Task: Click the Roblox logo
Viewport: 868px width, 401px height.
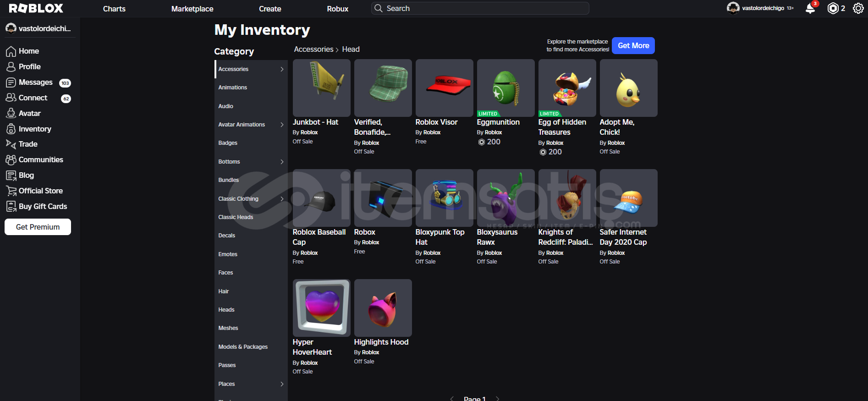Action: tap(36, 8)
